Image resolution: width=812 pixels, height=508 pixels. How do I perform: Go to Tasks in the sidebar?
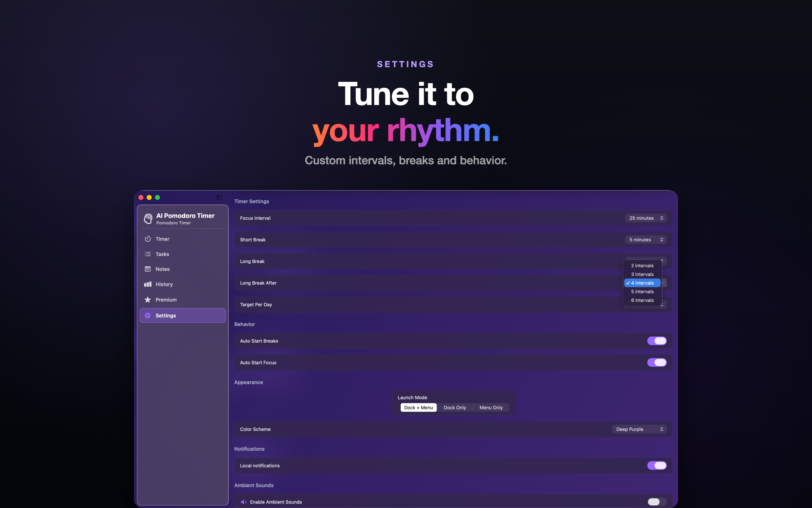pos(182,254)
